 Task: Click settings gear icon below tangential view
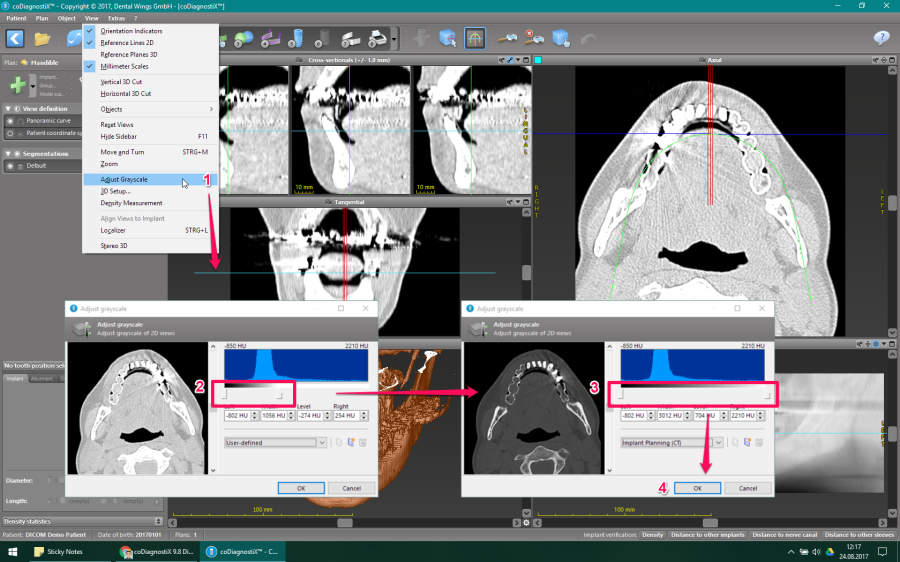[x=526, y=523]
